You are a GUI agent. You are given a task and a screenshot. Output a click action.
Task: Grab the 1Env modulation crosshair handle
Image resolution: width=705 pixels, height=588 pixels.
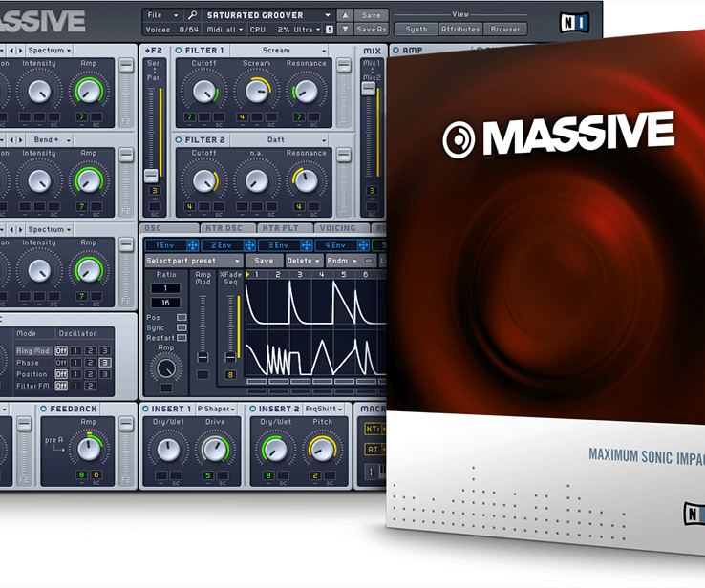click(x=192, y=245)
